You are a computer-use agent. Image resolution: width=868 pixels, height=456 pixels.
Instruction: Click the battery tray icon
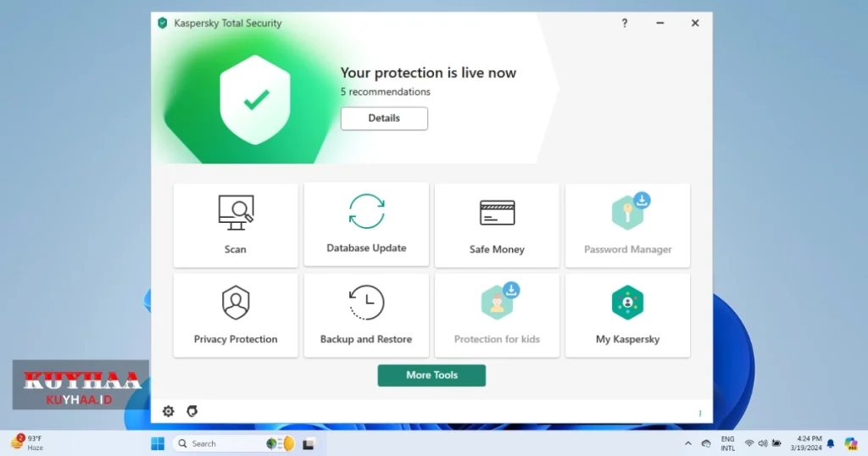pos(776,443)
